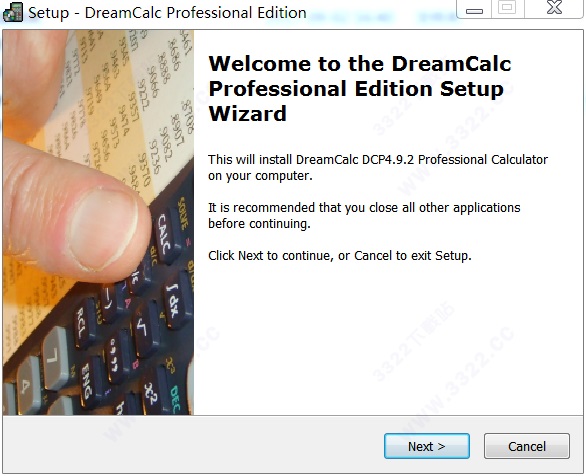Click the grayed-out maximize button
586x476 pixels.
(508, 8)
